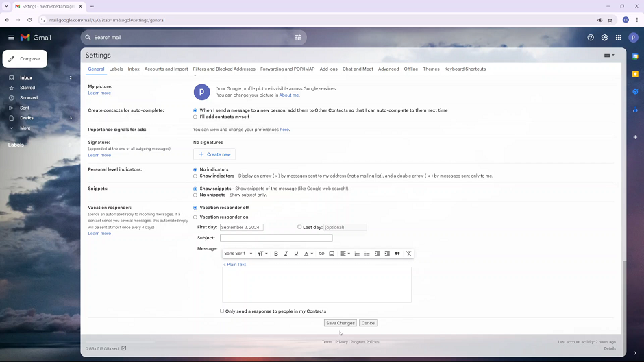Image resolution: width=644 pixels, height=362 pixels.
Task: Create new signature
Action: 214,154
